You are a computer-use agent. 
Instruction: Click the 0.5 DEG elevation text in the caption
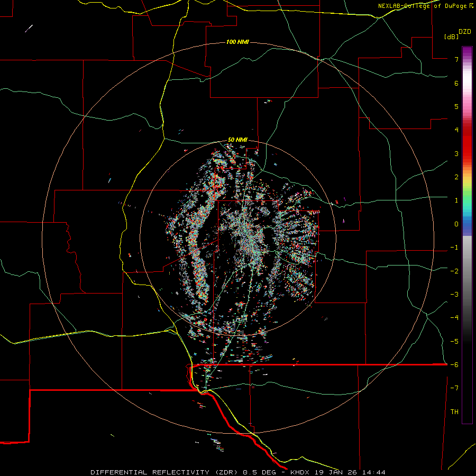click(260, 472)
